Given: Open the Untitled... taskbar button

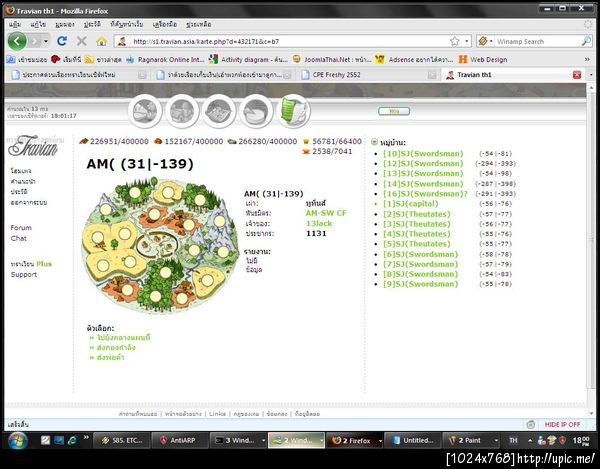Looking at the screenshot, I should [x=412, y=441].
